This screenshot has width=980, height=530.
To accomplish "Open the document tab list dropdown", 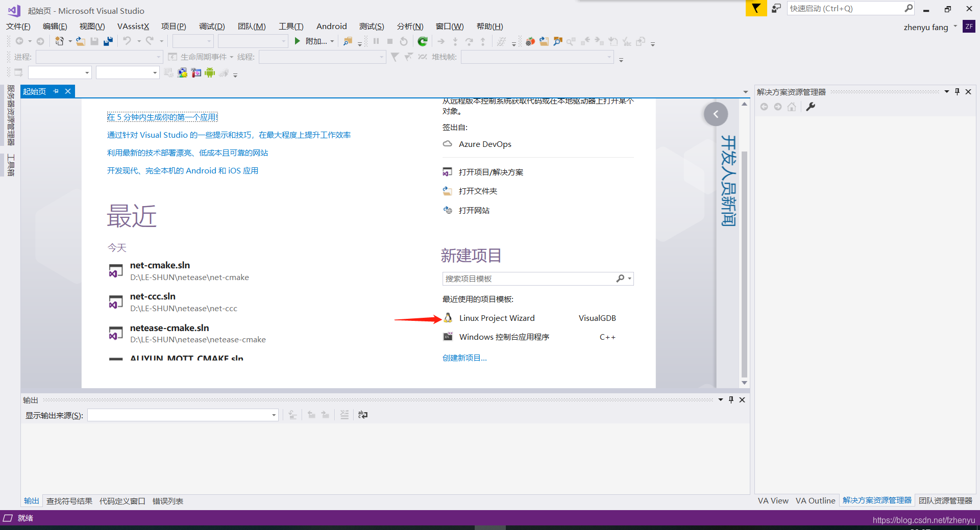I will (746, 92).
